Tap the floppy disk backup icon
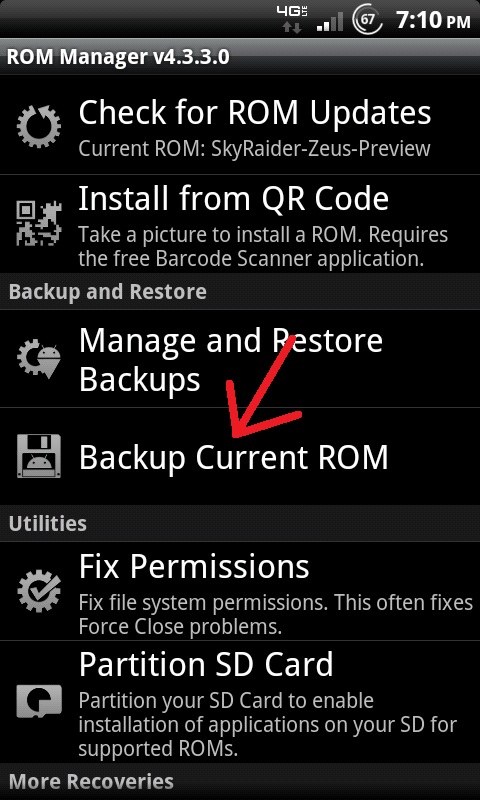Viewport: 480px width, 800px height. (39, 456)
